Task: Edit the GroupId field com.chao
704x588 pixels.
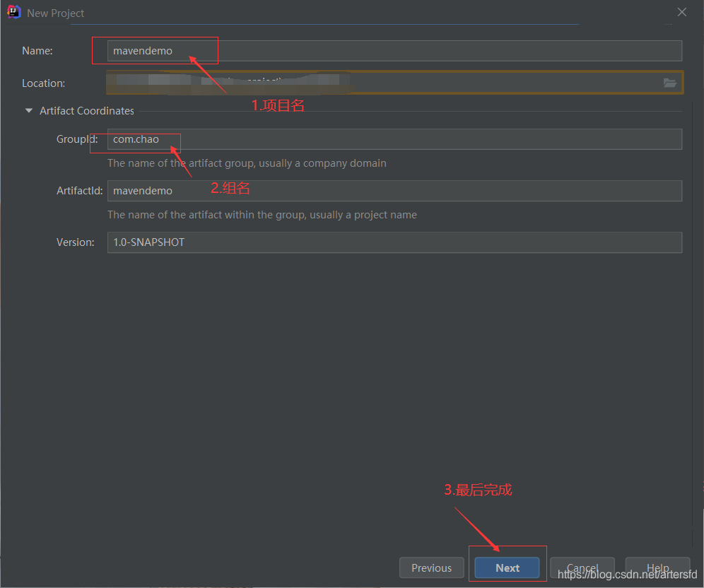Action: (x=394, y=139)
